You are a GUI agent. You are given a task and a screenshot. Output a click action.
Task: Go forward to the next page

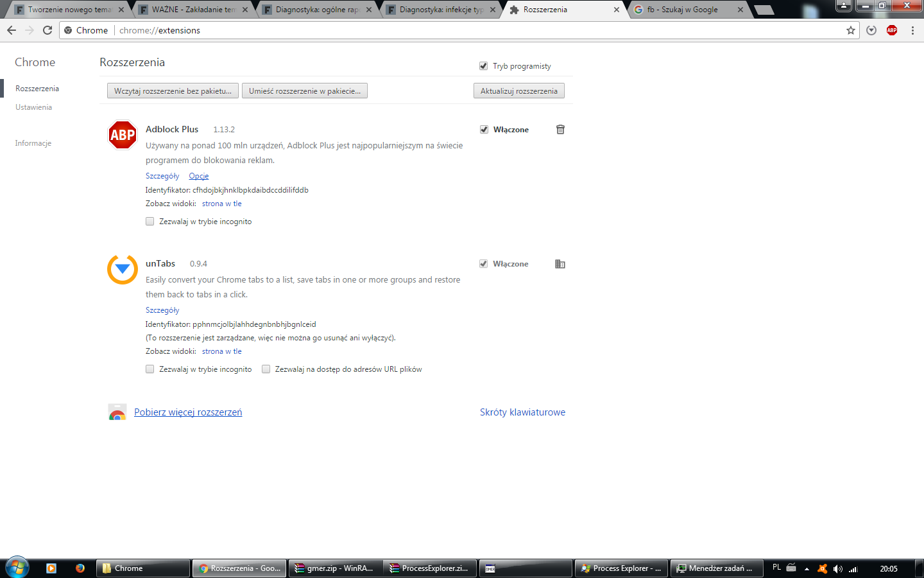pyautogui.click(x=30, y=30)
